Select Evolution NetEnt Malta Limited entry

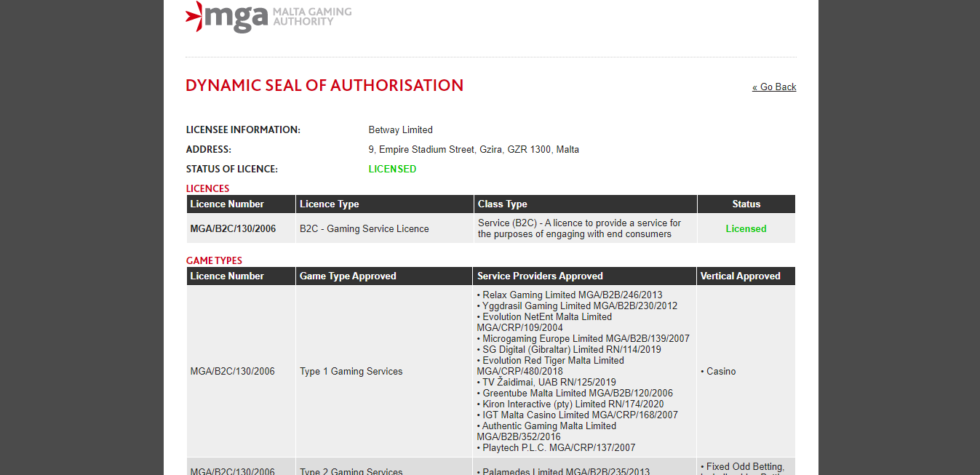[545, 322]
